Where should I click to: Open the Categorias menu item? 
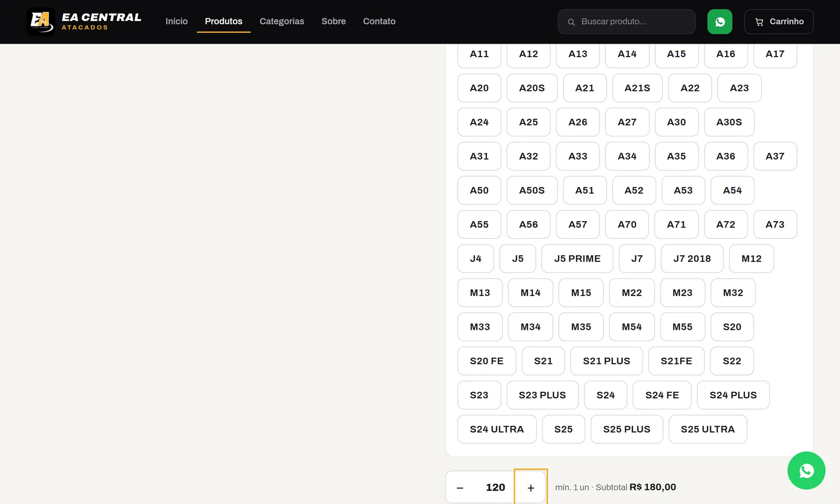[282, 22]
